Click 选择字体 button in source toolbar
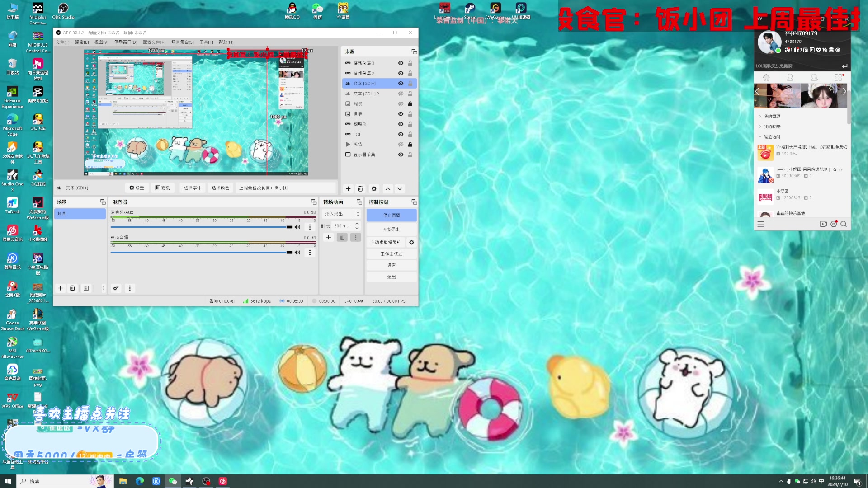 click(x=192, y=188)
